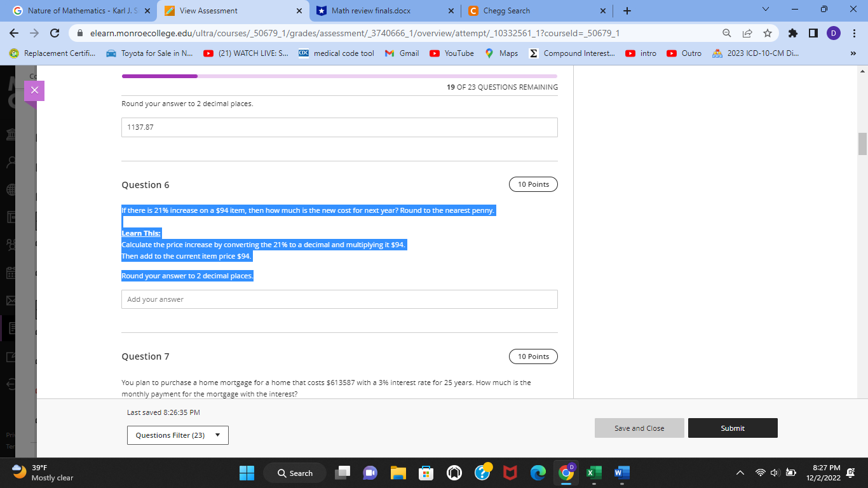Viewport: 868px width, 488px height.
Task: Expand the Chrome profile menu arrow
Action: point(764,10)
